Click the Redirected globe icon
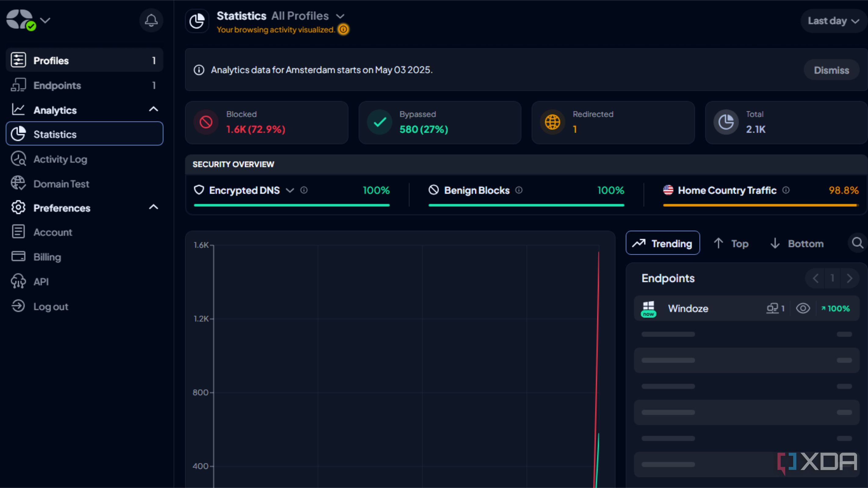This screenshot has width=868, height=488. click(x=553, y=122)
